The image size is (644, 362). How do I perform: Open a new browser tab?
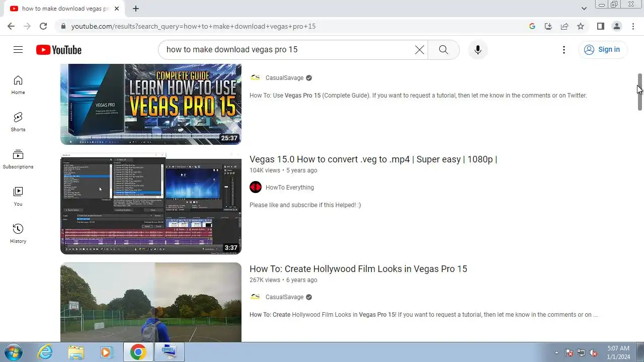136,9
